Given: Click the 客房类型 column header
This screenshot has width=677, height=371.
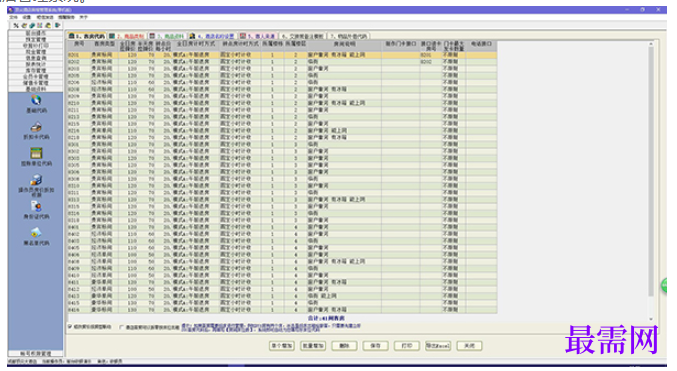Looking at the screenshot, I should (x=104, y=46).
